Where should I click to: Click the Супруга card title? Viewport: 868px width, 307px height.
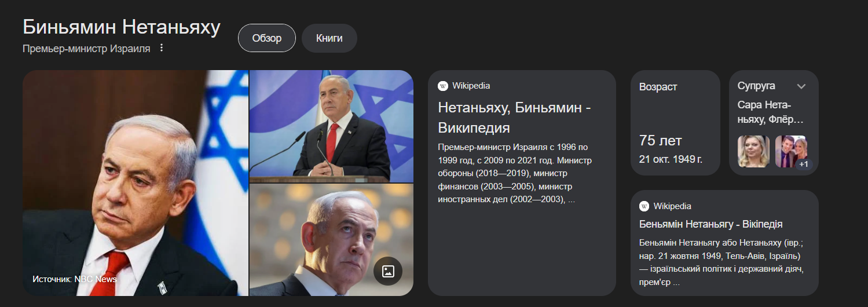coord(756,86)
